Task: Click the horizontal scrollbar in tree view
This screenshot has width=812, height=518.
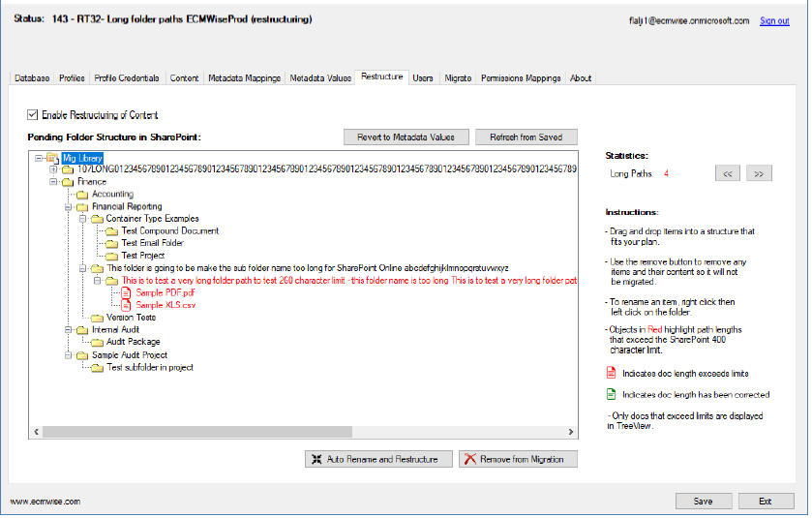Action: click(290, 433)
